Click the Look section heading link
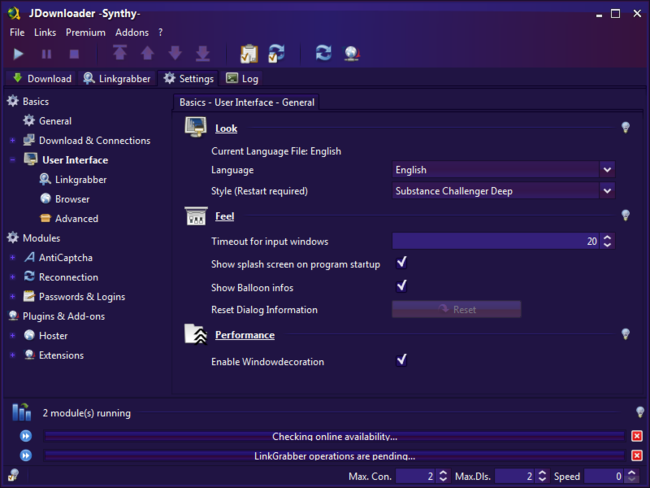Screen dimensions: 650x488 tap(226, 129)
